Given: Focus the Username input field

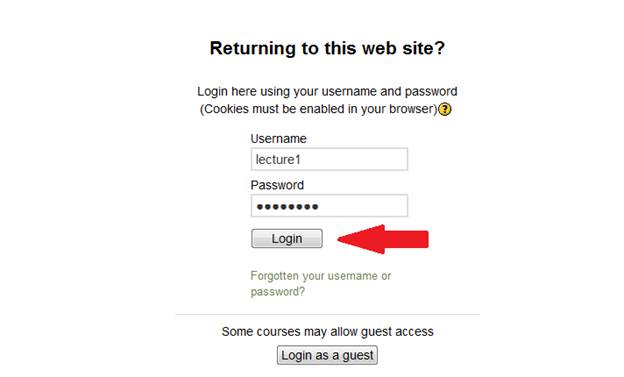Looking at the screenshot, I should click(329, 159).
